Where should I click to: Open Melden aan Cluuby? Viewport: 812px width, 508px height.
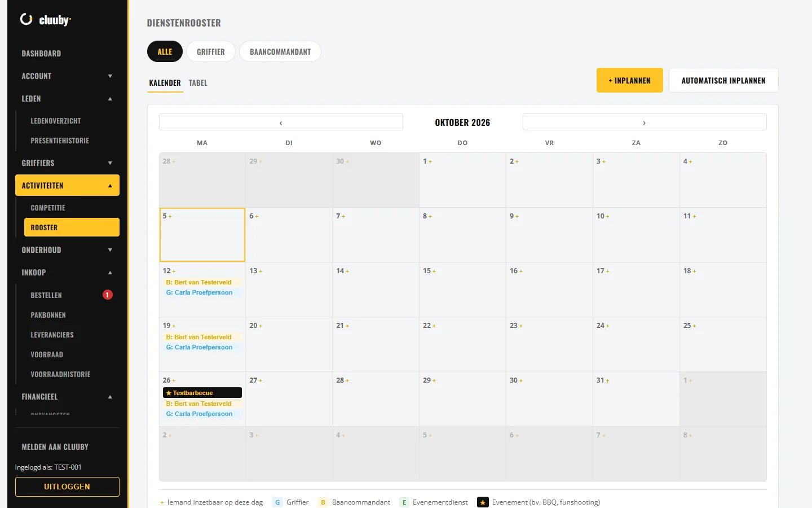pyautogui.click(x=67, y=447)
